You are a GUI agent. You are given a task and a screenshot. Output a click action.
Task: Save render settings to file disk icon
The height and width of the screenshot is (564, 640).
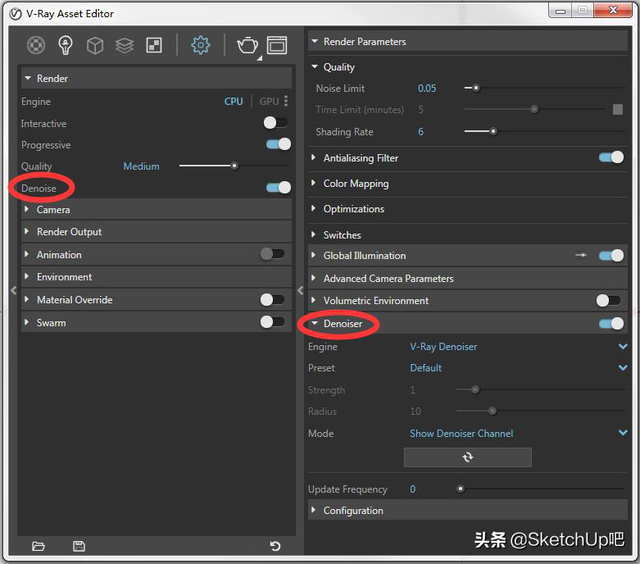(x=79, y=546)
